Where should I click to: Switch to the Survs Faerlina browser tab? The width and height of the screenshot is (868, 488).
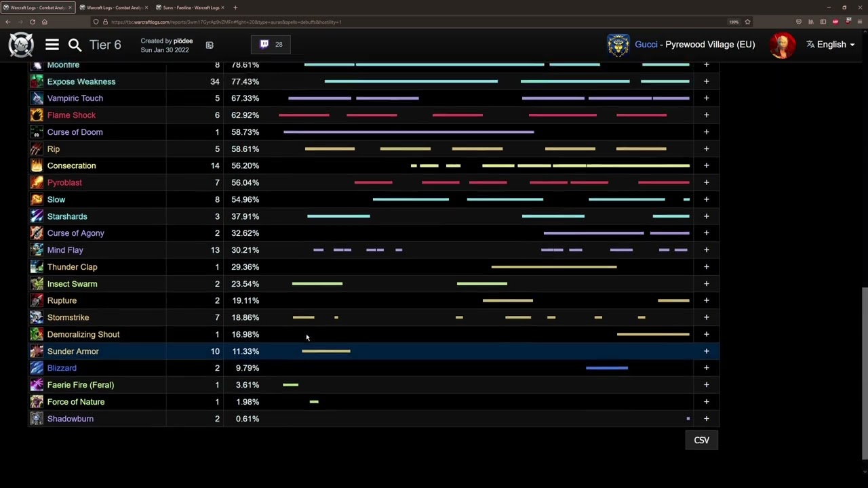[x=190, y=7]
